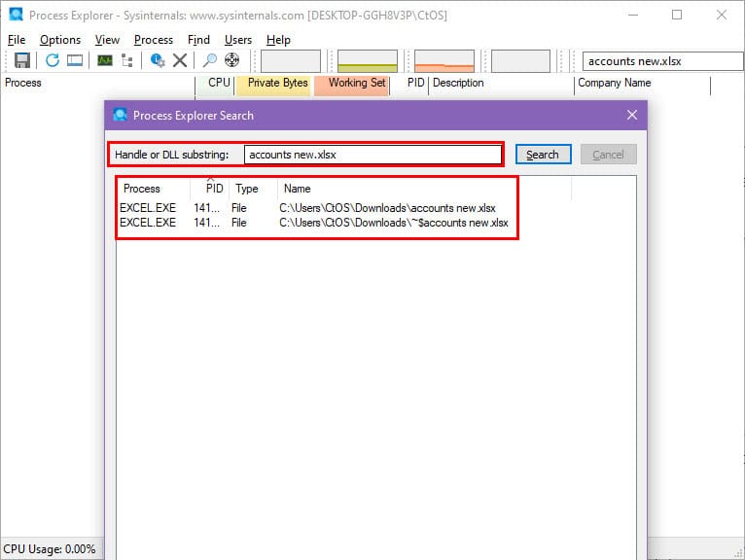
Task: Open the Find menu
Action: coord(198,40)
